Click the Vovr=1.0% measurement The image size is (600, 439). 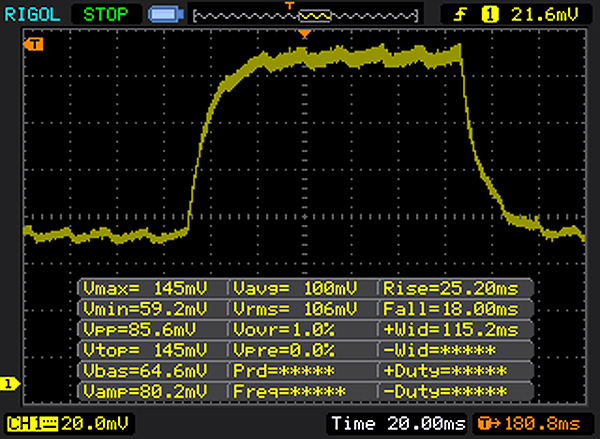point(284,330)
